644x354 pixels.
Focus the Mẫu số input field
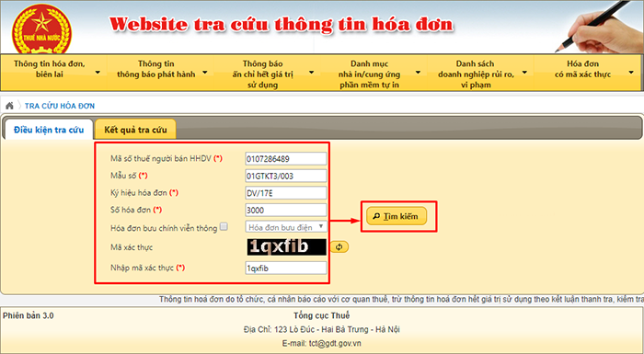tap(286, 176)
